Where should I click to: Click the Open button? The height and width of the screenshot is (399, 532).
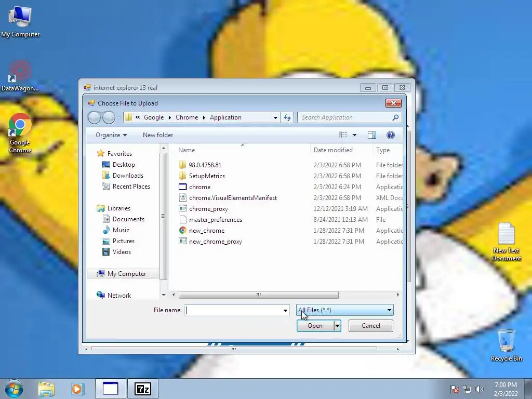(315, 326)
